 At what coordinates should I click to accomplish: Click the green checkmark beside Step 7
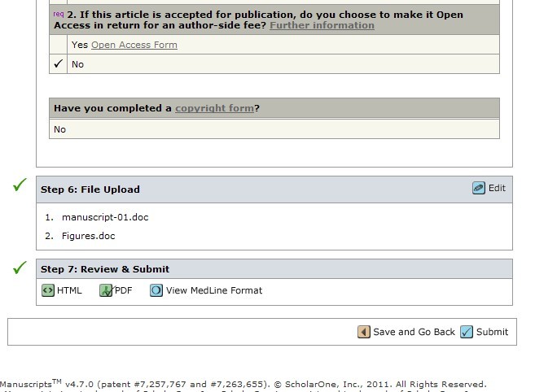point(20,267)
